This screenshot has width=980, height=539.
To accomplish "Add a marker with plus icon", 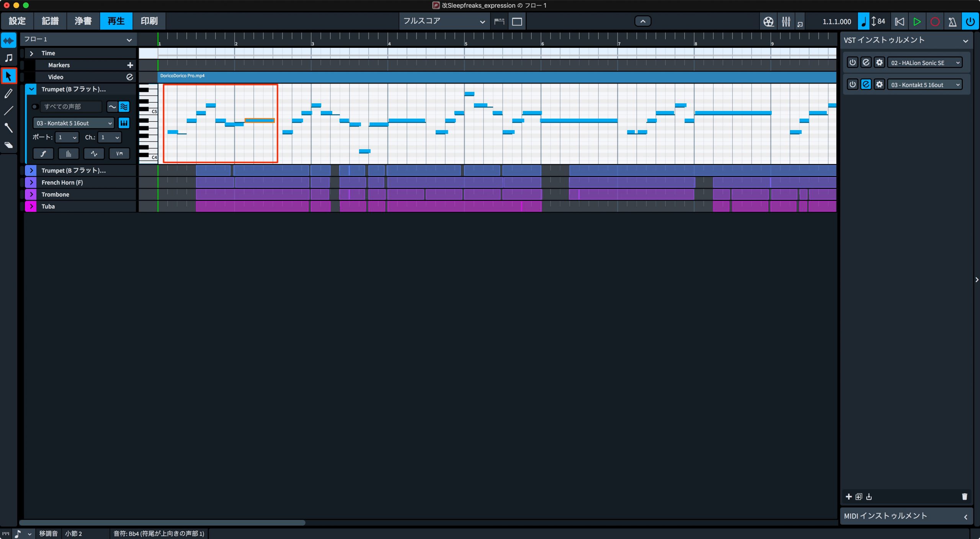I will pyautogui.click(x=130, y=65).
